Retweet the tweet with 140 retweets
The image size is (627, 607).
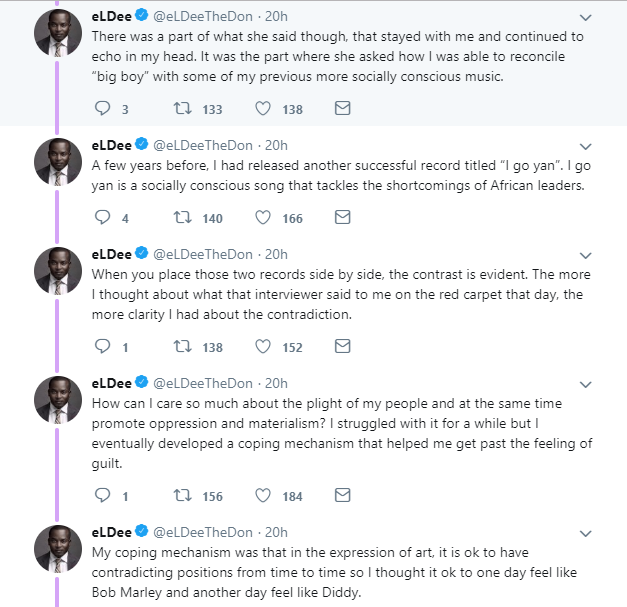point(183,216)
